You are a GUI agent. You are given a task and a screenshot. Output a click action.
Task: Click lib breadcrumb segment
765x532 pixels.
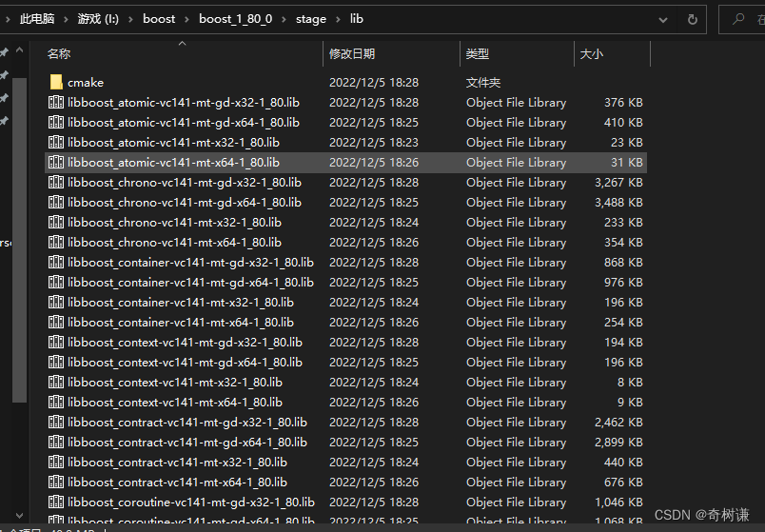coord(356,19)
